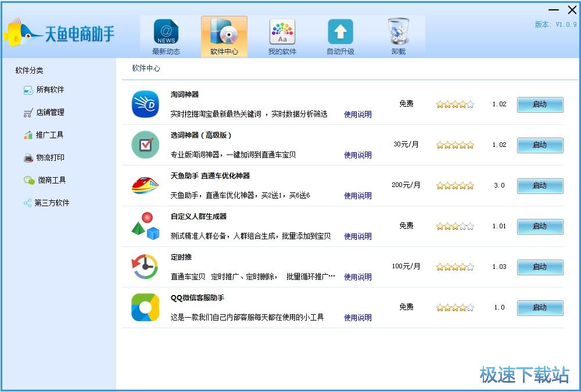The width and height of the screenshot is (581, 392).
Task: Click the 自定义人群生成器 shapes icon
Action: [x=145, y=226]
